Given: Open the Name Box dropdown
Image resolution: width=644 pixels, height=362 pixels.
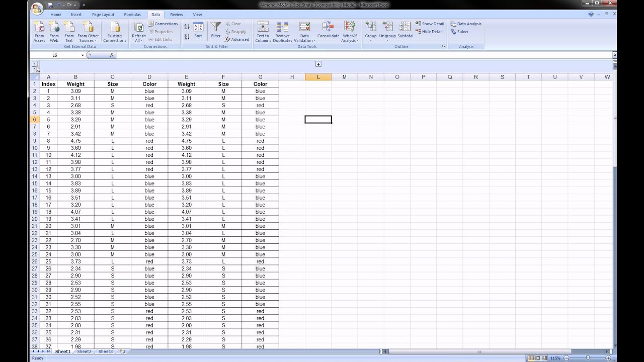Looking at the screenshot, I should click(83, 55).
